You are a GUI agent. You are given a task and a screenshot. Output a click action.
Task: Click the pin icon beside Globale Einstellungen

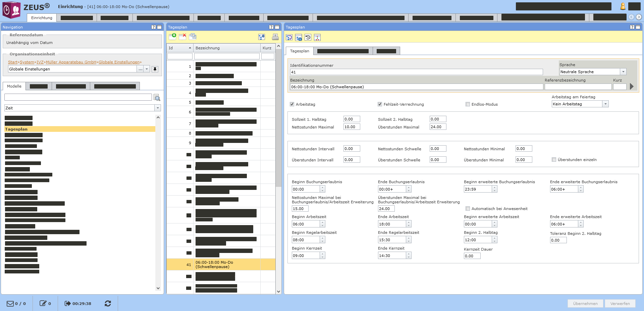coord(155,69)
